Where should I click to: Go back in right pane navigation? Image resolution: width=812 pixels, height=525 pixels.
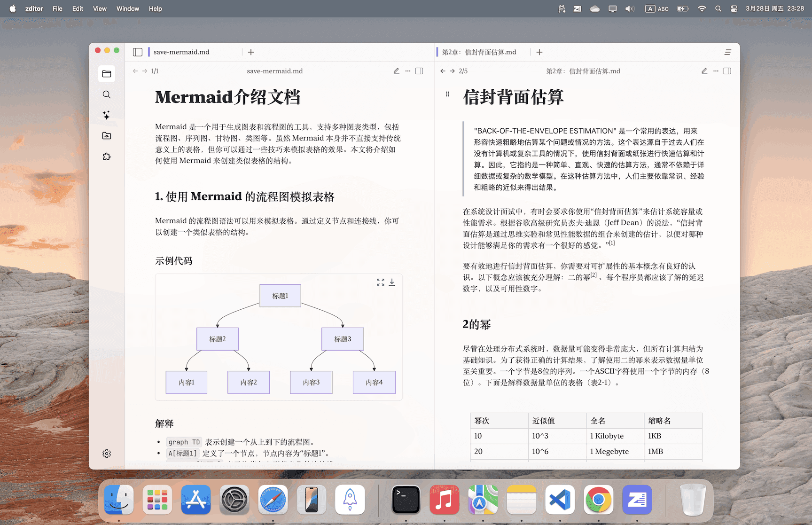coord(443,71)
